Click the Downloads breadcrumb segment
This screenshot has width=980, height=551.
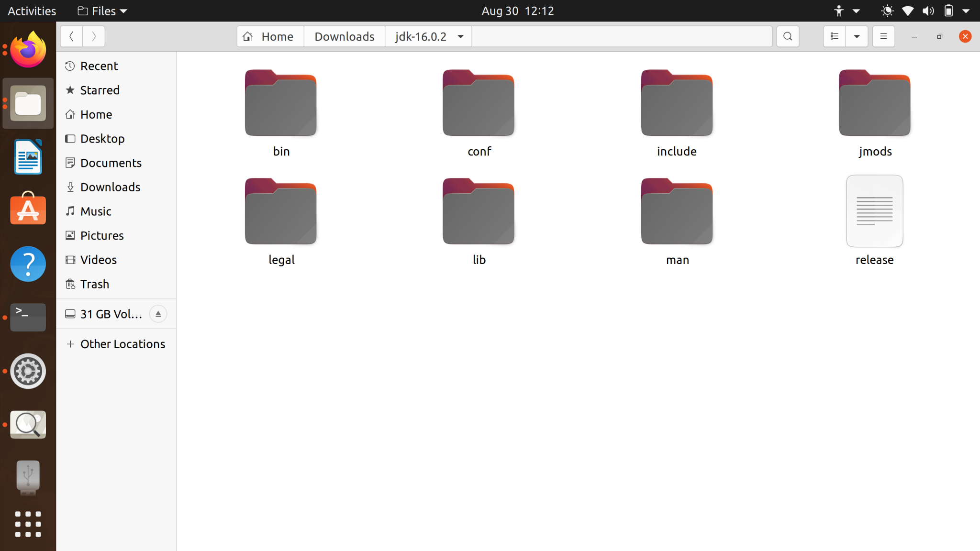344,37
